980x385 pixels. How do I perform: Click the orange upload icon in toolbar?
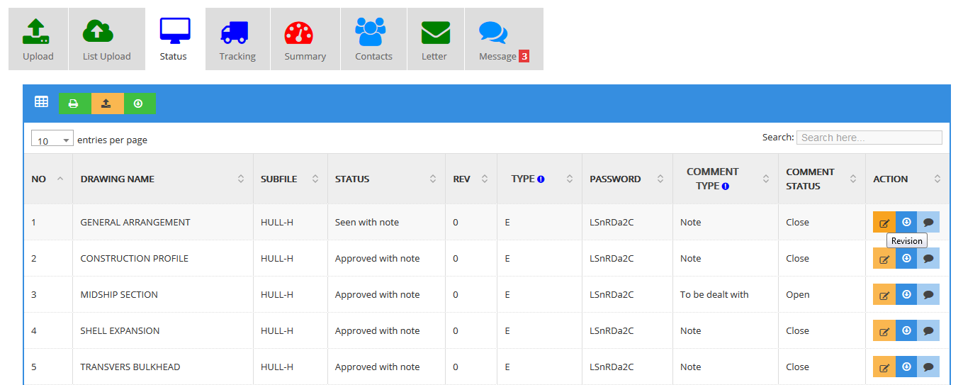tap(106, 104)
